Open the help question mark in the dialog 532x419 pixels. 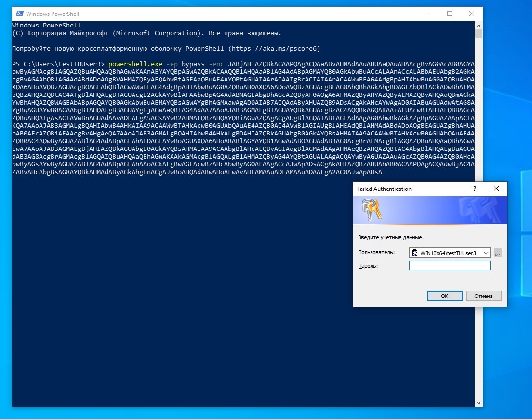coord(475,189)
